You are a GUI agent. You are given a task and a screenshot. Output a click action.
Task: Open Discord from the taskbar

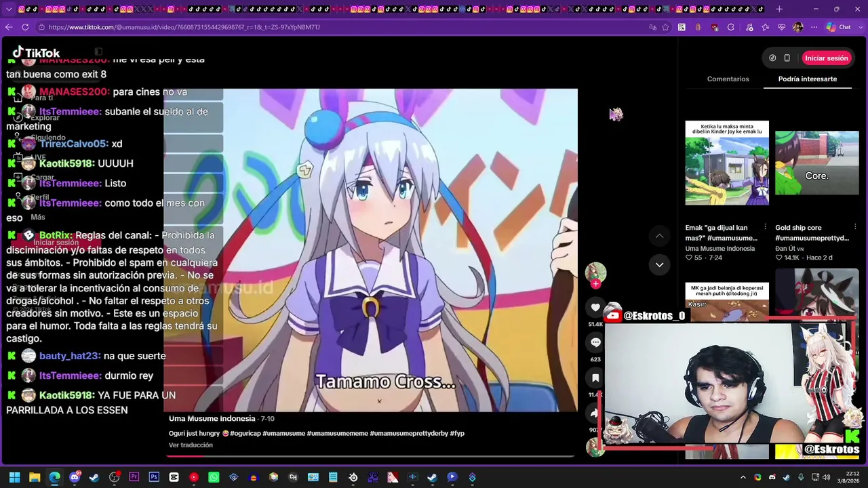tap(75, 477)
